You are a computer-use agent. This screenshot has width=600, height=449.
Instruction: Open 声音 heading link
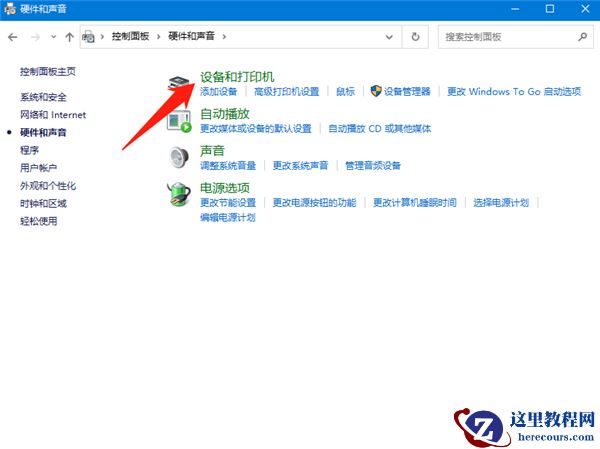(x=212, y=151)
